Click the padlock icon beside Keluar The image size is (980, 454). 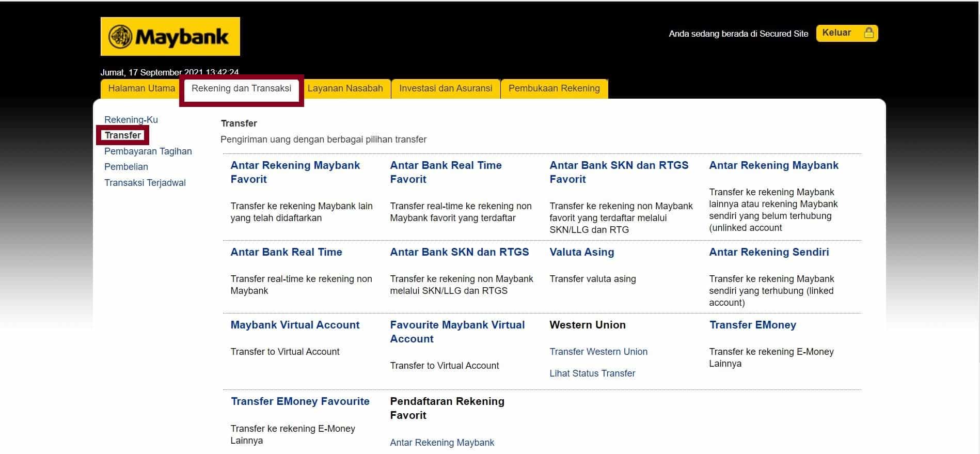[868, 33]
